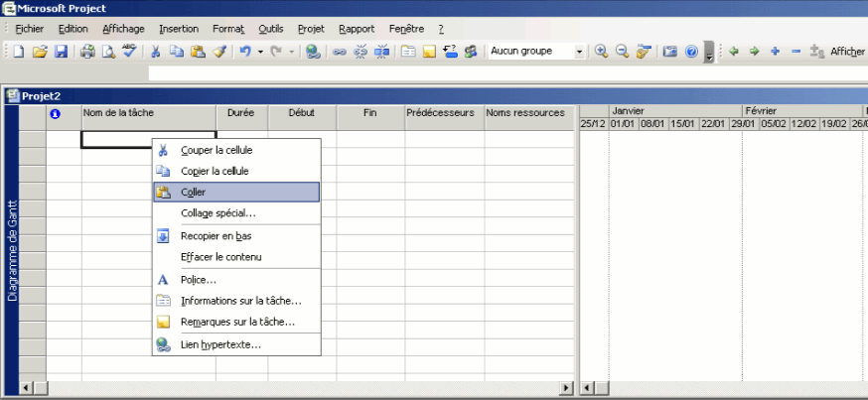This screenshot has width=868, height=400.
Task: Click the Go To Selected Task icon
Action: coord(643,52)
